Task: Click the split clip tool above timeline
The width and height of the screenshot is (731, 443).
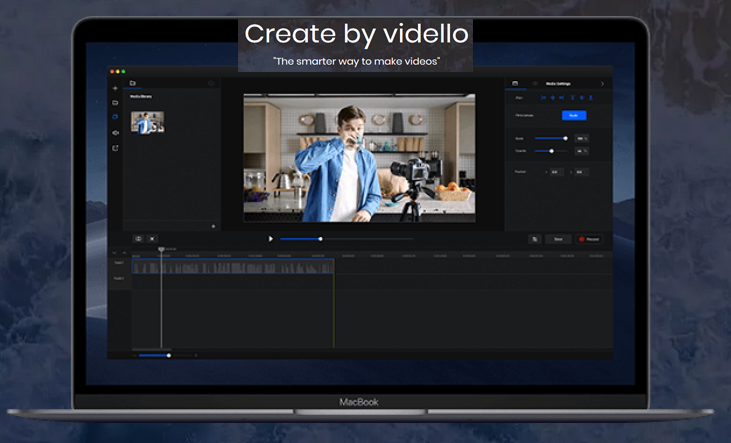Action: click(x=138, y=239)
